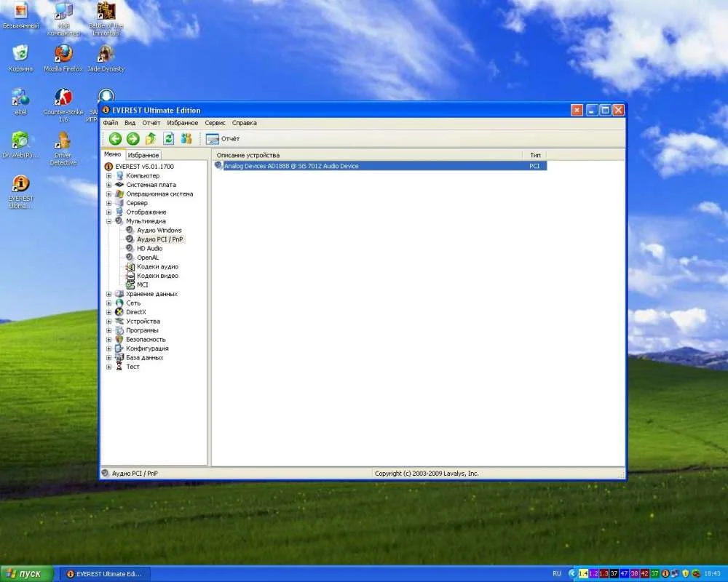728x582 pixels.
Task: Switch the RU language indicator
Action: pos(557,574)
